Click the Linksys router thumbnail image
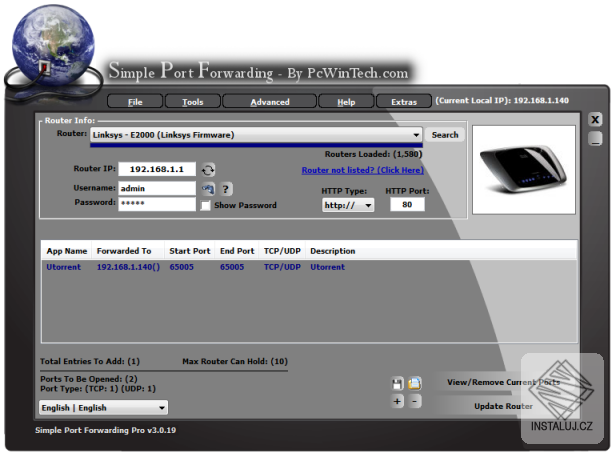 [x=524, y=170]
